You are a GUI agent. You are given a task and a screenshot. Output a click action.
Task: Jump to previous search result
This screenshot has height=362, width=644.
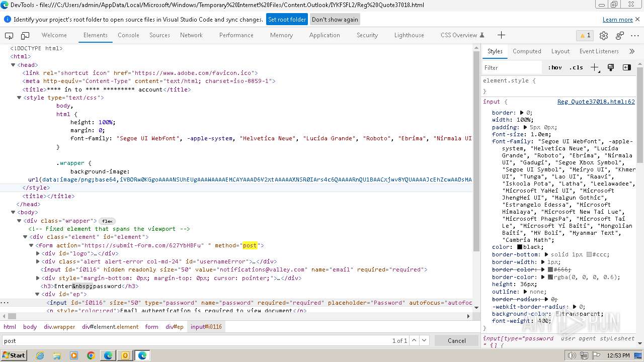point(414,340)
